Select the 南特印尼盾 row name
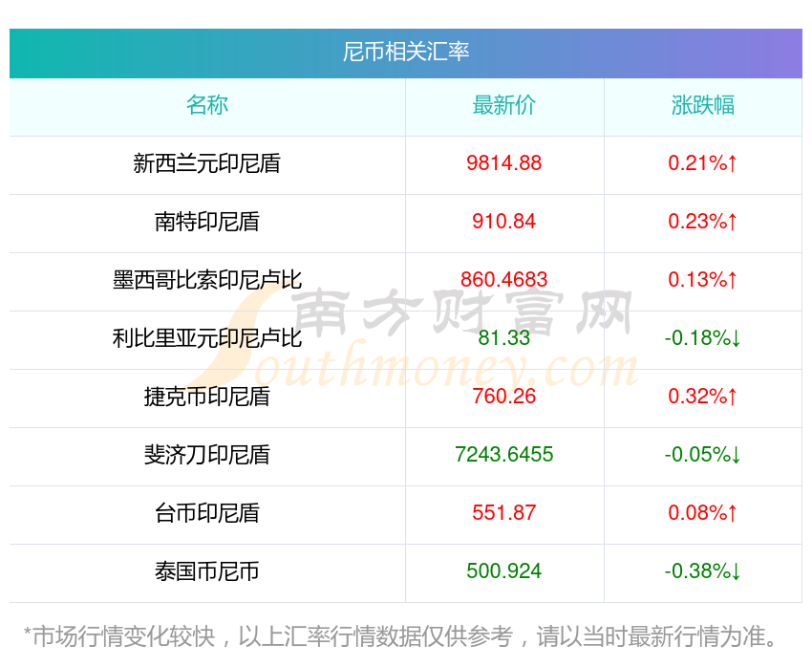 [x=207, y=222]
